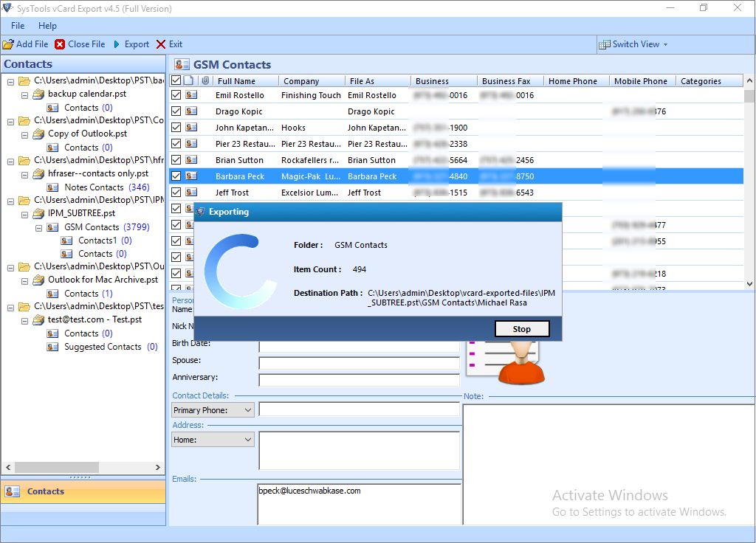Click the Suggested Contacts folder icon

[x=52, y=347]
